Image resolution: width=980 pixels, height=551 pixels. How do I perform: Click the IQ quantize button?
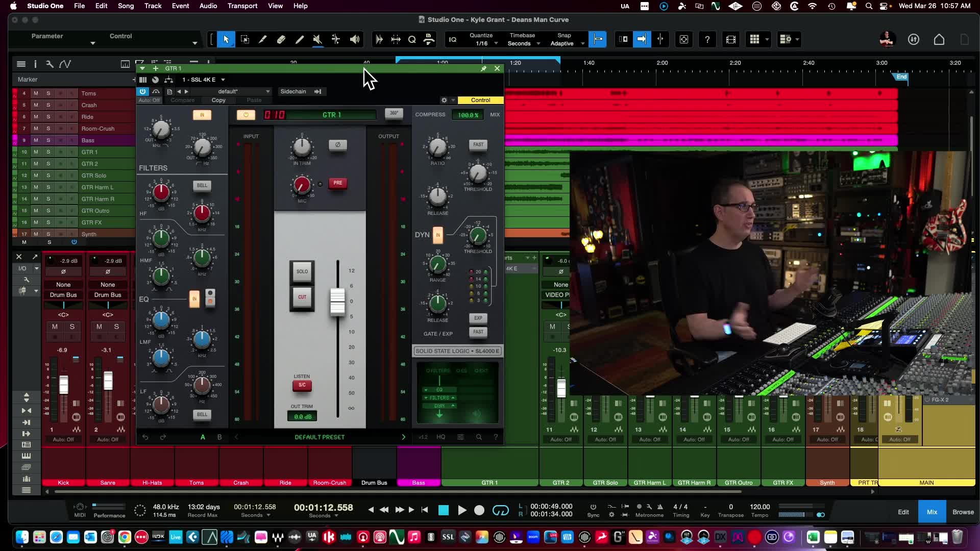[x=453, y=39]
